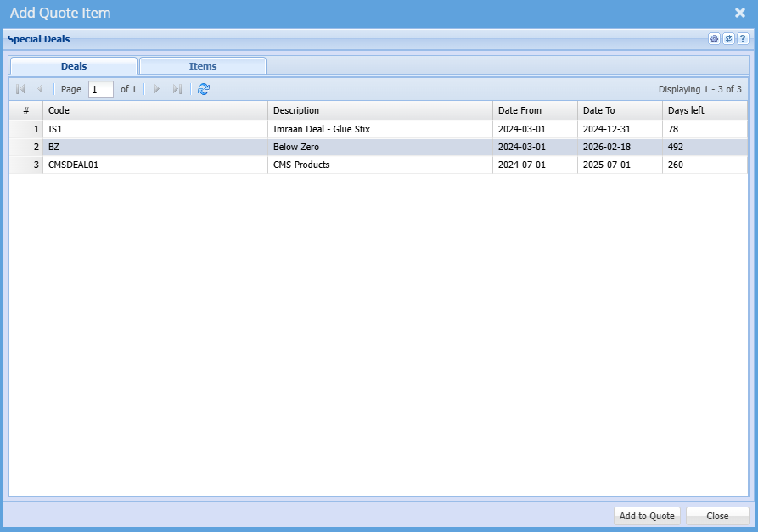Click Days left value 492
This screenshot has height=532, width=758.
[x=676, y=147]
